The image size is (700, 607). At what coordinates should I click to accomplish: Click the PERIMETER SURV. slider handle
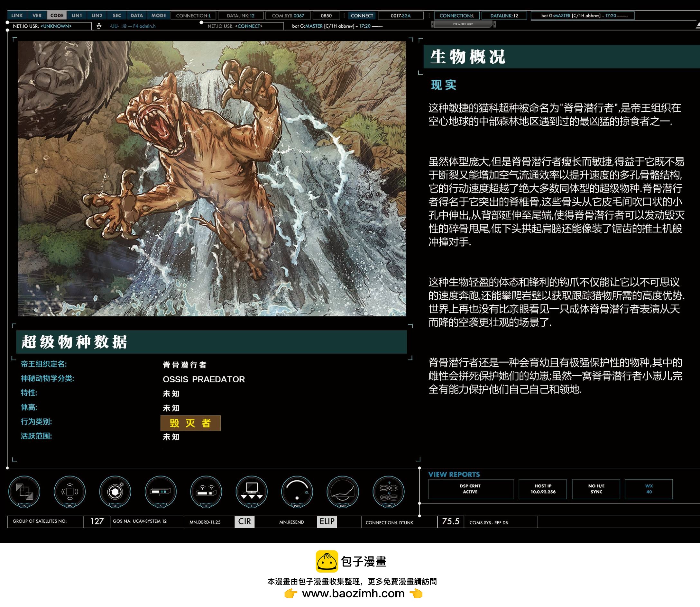(x=463, y=24)
